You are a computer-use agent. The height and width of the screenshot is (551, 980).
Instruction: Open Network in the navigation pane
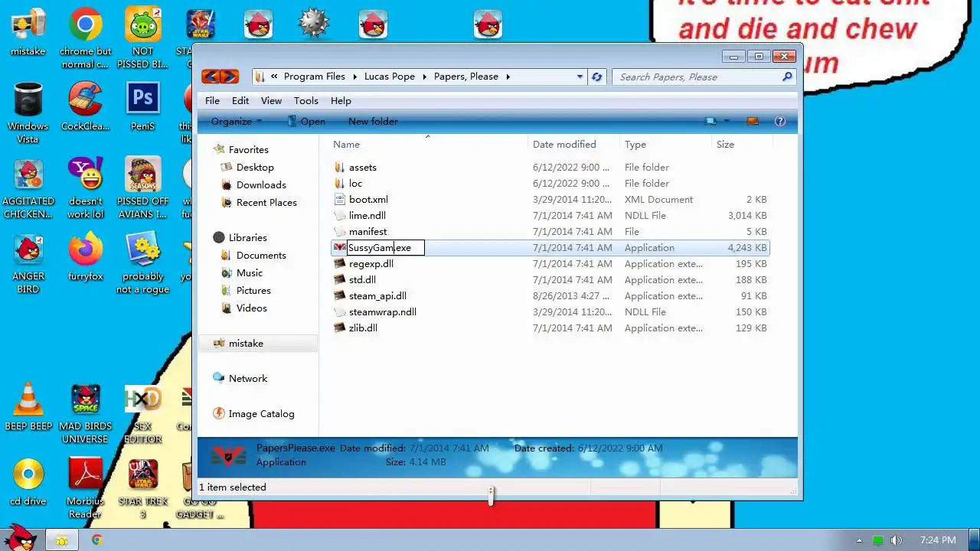click(x=248, y=378)
